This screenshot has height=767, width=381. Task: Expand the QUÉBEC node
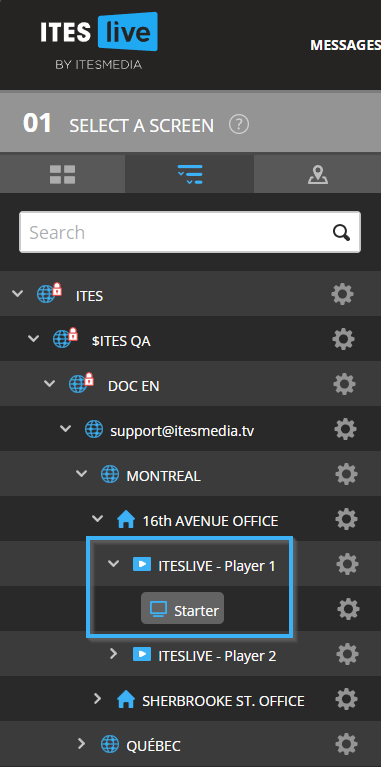(81, 744)
